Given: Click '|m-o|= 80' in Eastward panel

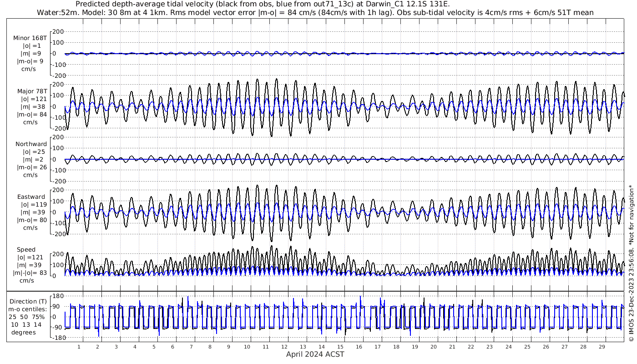Looking at the screenshot, I should point(32,220).
